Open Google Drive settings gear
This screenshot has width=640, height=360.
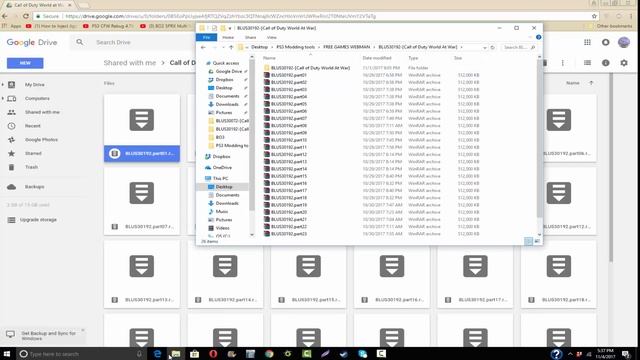(624, 63)
